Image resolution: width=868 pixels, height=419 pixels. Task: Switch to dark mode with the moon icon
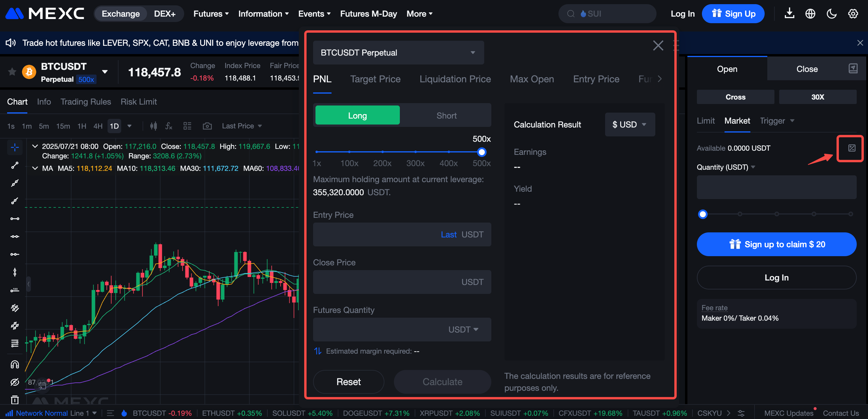tap(831, 14)
